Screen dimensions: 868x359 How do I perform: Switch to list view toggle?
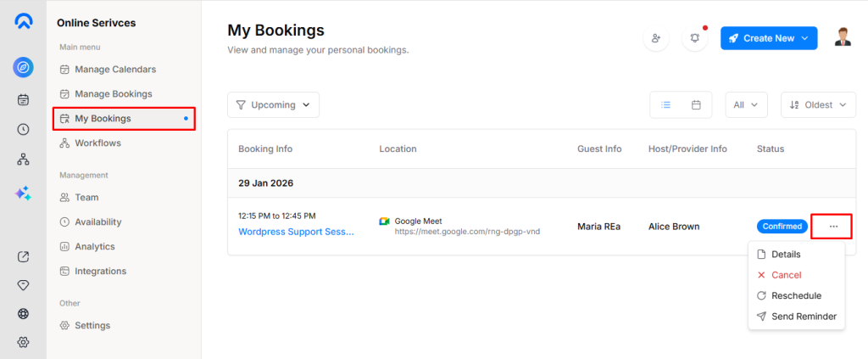click(x=666, y=104)
